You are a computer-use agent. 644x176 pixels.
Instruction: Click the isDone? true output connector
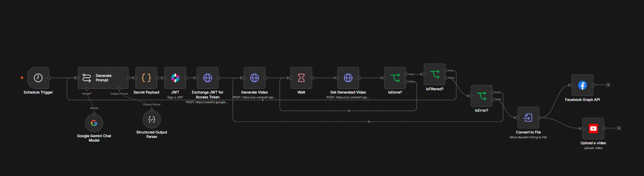(x=406, y=74)
